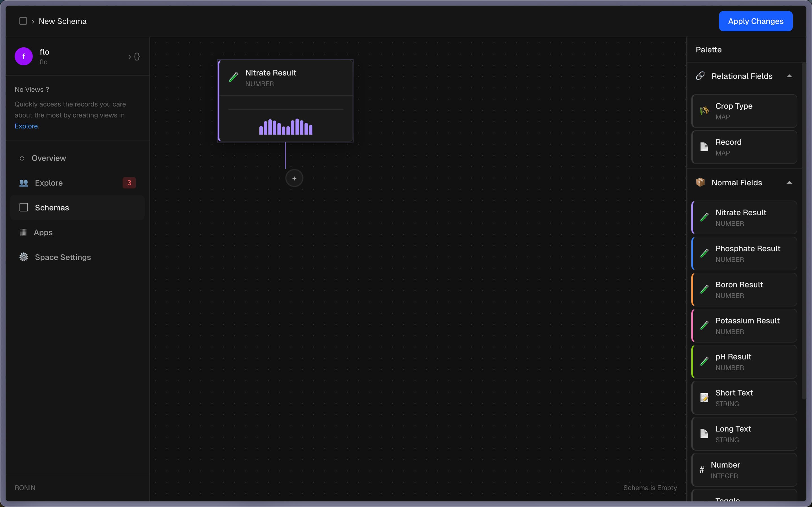
Task: Click the palette vertical scrollbar
Action: point(803,231)
